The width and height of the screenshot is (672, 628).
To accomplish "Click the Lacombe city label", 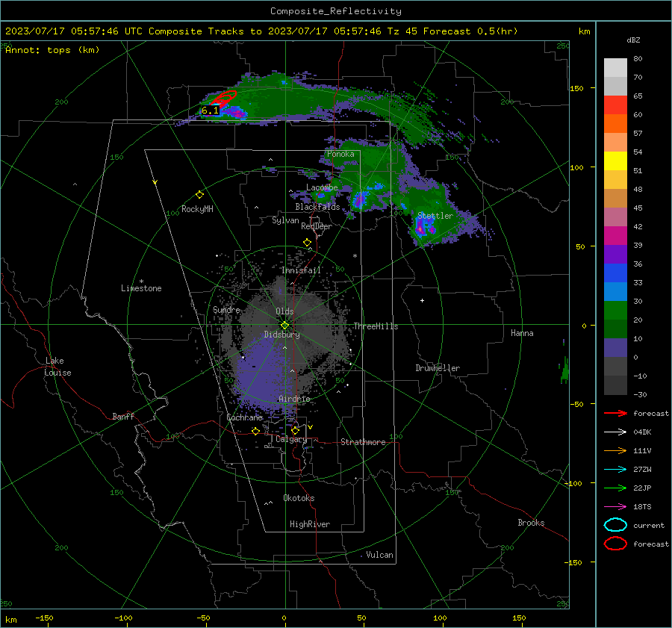I will coord(322,187).
